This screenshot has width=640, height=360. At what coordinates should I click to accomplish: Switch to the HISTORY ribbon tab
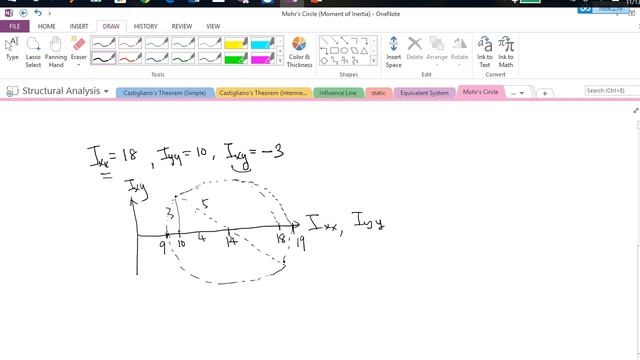click(145, 26)
